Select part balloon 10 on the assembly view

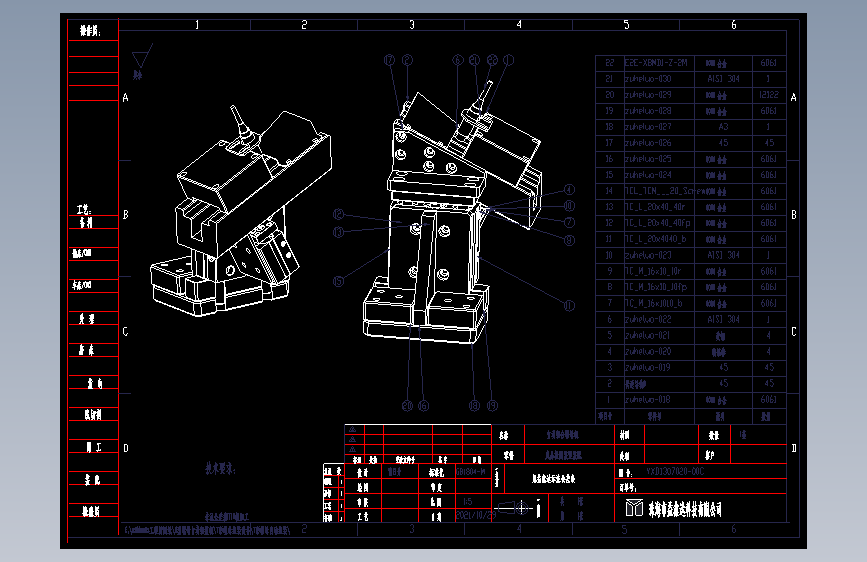point(569,206)
